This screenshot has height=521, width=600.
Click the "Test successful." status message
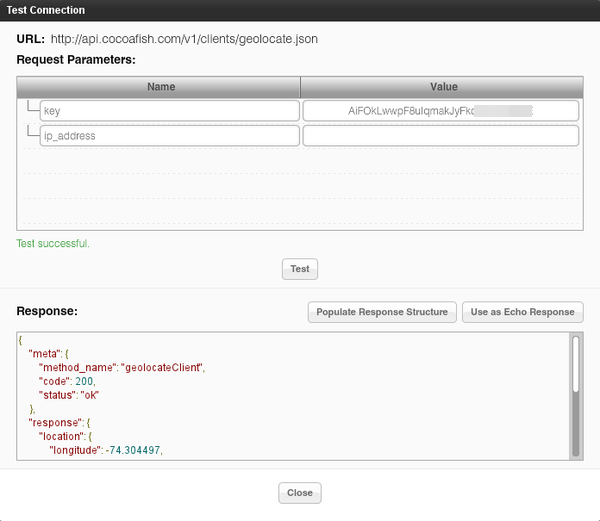(53, 243)
